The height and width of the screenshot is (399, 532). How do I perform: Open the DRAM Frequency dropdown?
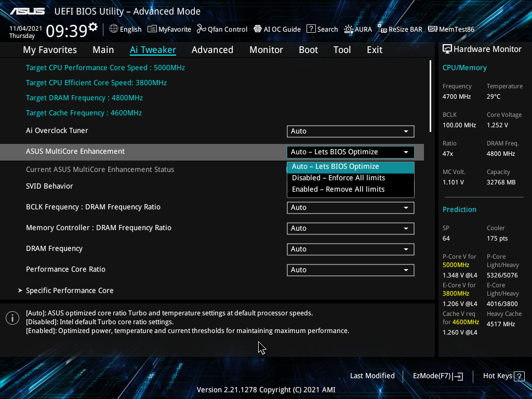tap(351, 249)
